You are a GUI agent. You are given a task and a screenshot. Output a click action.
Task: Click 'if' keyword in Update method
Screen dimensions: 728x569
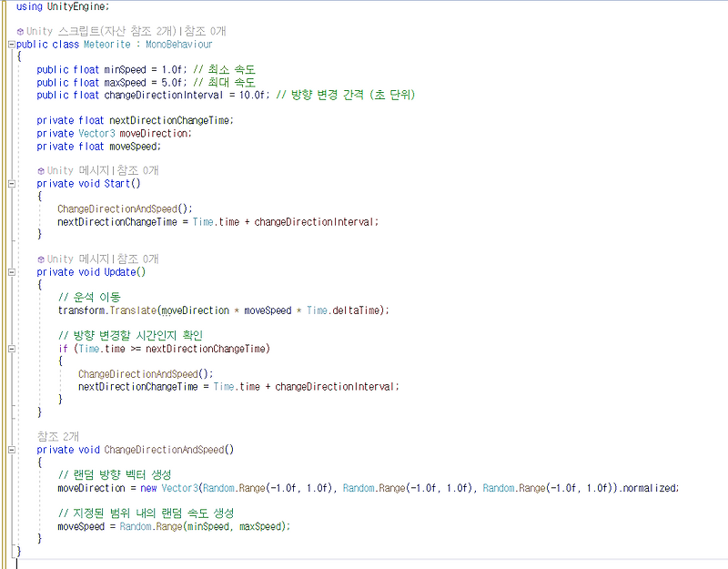coord(63,349)
